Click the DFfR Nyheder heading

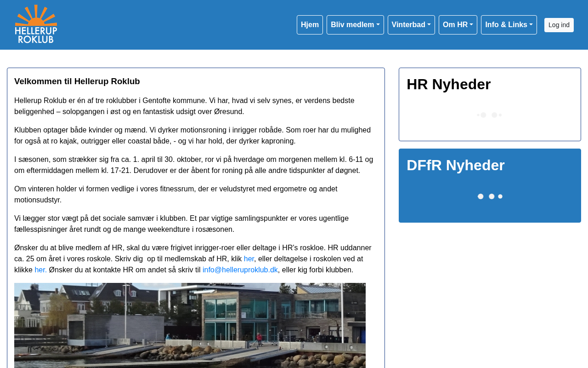click(456, 165)
